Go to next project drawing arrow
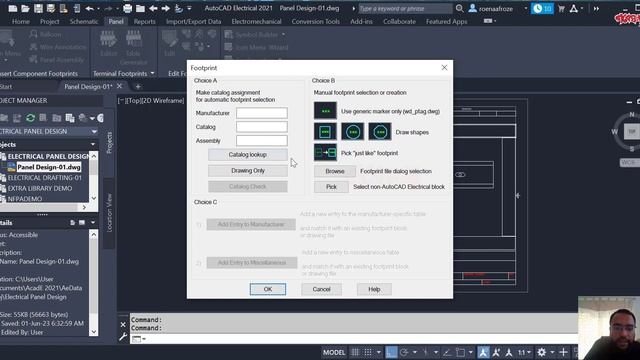This screenshot has width=640, height=360. [x=166, y=8]
